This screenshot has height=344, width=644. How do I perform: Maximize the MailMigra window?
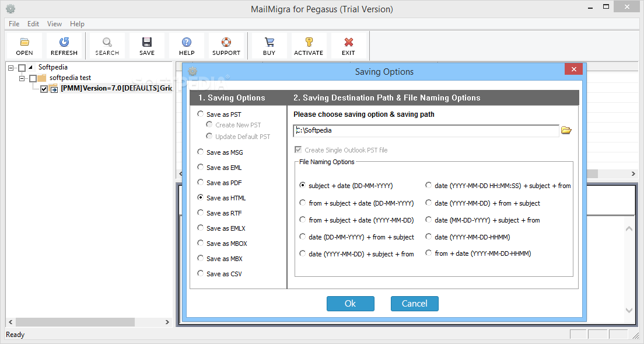(x=606, y=6)
